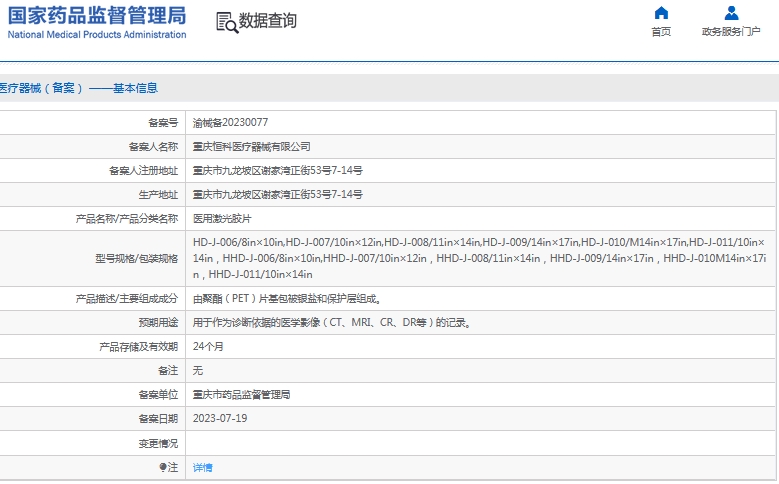Select the 医疗器械（备案）——基本信息 header
This screenshot has height=484, width=779.
[x=78, y=88]
